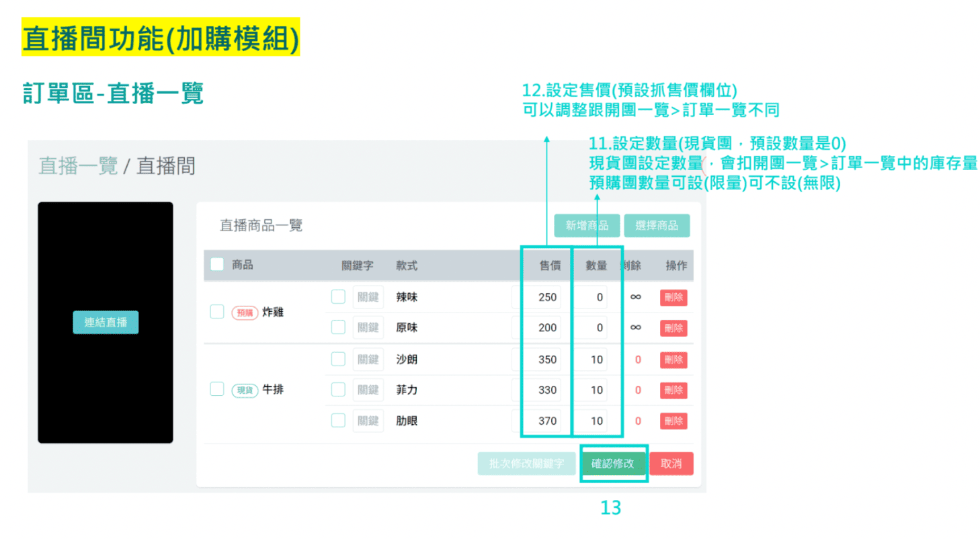Click the 連結直播 button
The image size is (980, 539).
point(106,323)
